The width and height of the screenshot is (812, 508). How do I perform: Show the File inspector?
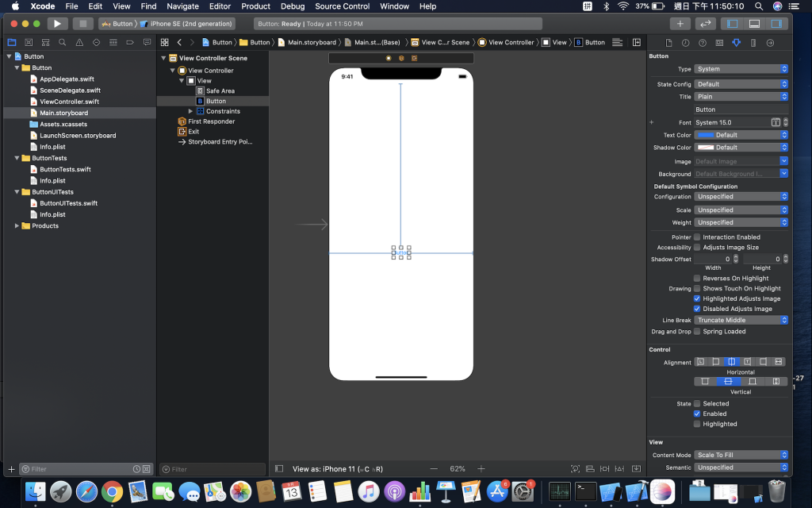(668, 43)
